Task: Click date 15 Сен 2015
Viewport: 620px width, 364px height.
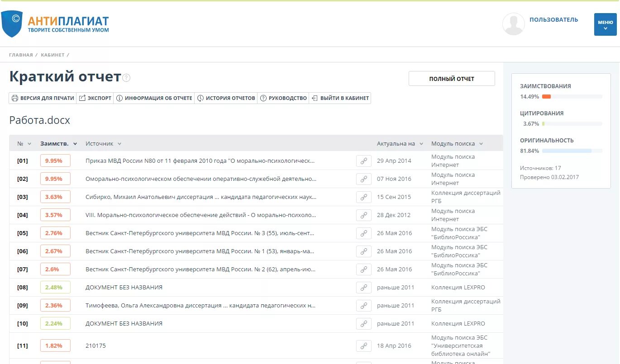Action: (x=394, y=197)
